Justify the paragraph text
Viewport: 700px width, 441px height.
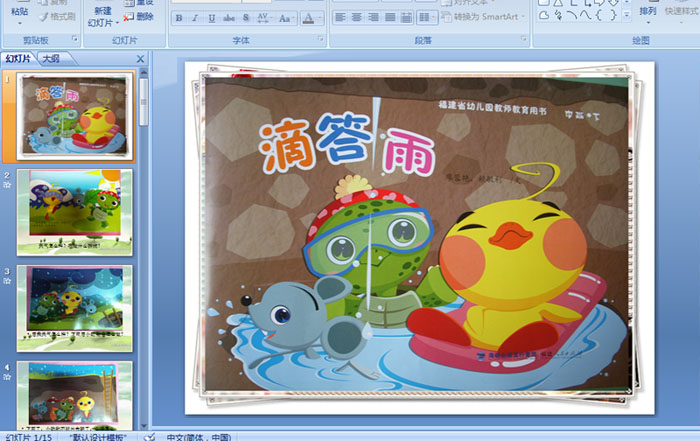pyautogui.click(x=390, y=17)
